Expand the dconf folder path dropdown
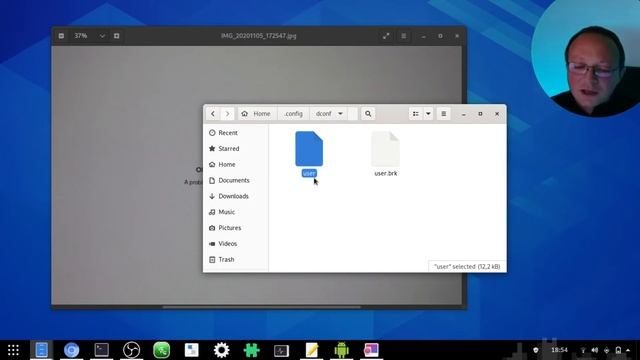 click(x=340, y=114)
